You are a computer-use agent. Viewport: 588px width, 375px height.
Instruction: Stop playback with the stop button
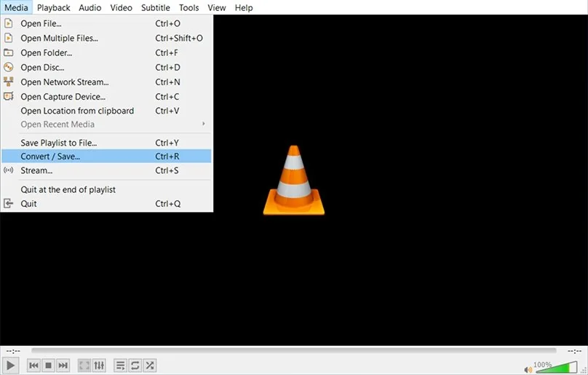coord(48,366)
